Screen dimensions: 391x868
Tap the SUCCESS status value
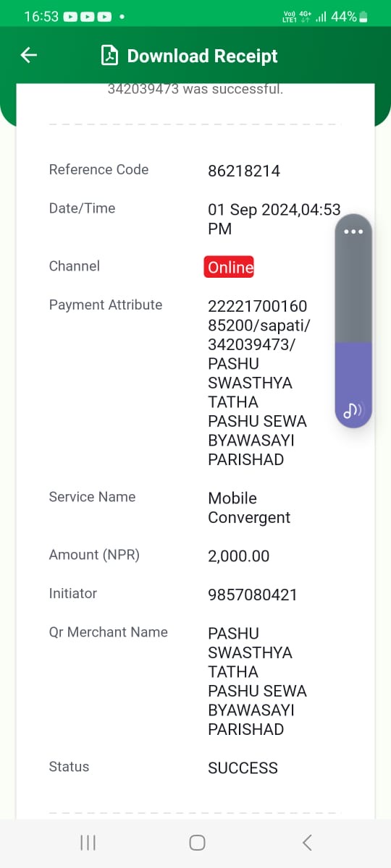243,768
